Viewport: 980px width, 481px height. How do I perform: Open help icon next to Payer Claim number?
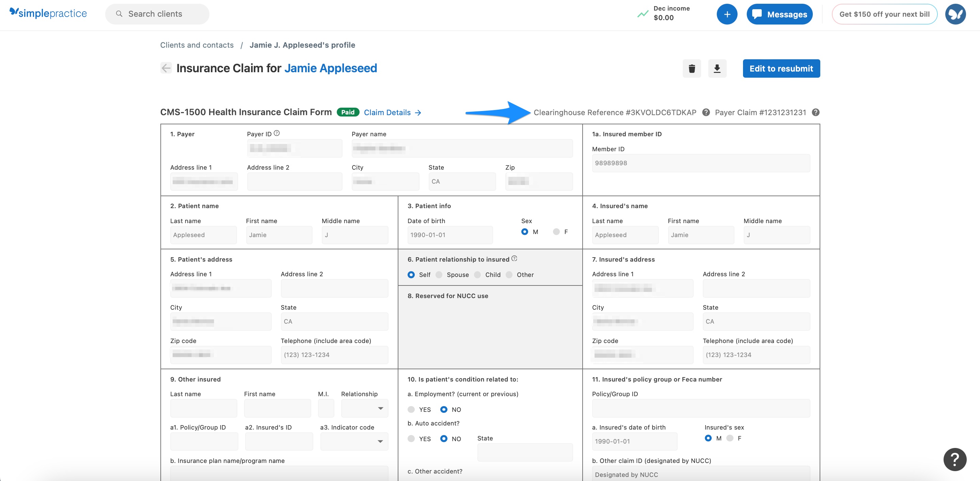[815, 112]
